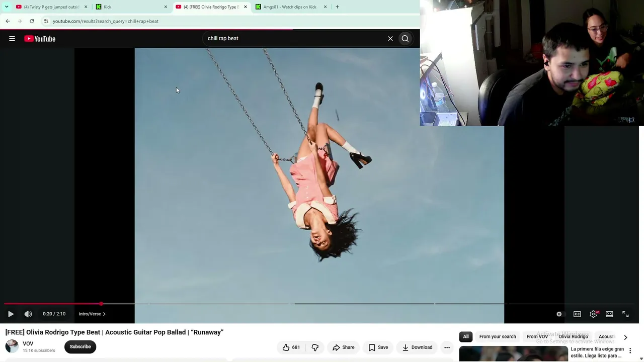Viewport: 644px width, 362px height.
Task: Open the player settings gear
Action: (x=594, y=314)
